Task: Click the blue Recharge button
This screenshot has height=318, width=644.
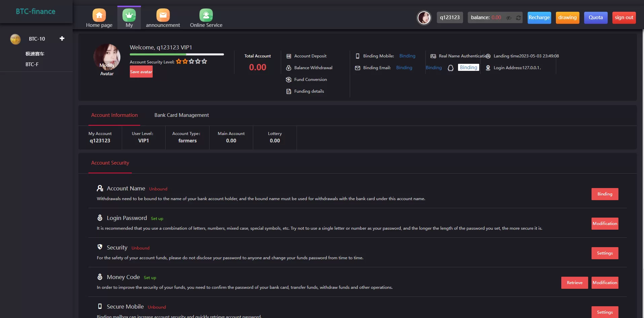Action: [539, 17]
